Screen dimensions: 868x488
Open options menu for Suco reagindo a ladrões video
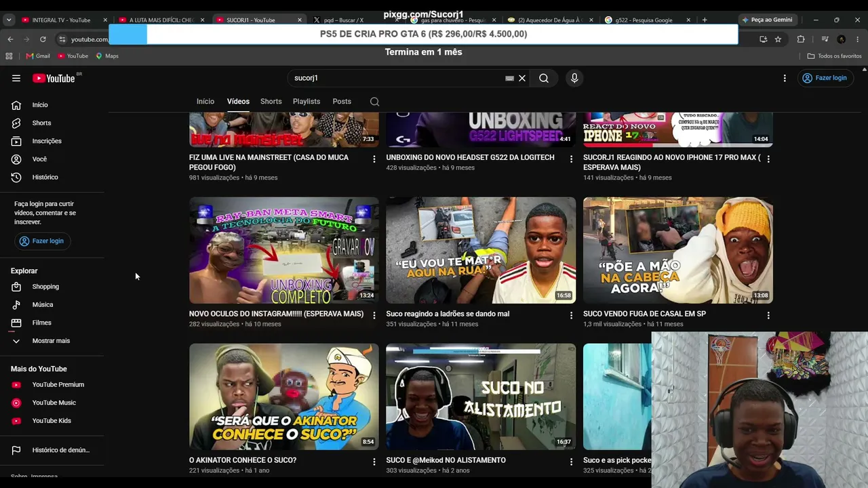tap(571, 315)
